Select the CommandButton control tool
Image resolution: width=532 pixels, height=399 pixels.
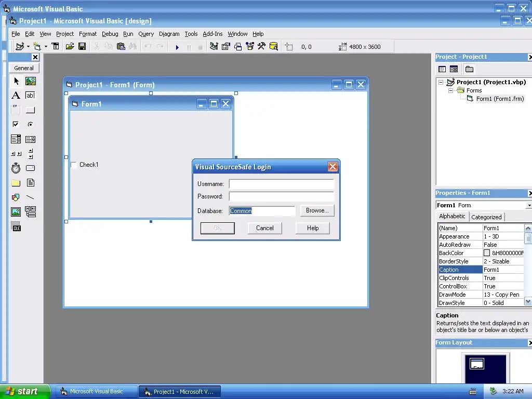pyautogui.click(x=31, y=110)
